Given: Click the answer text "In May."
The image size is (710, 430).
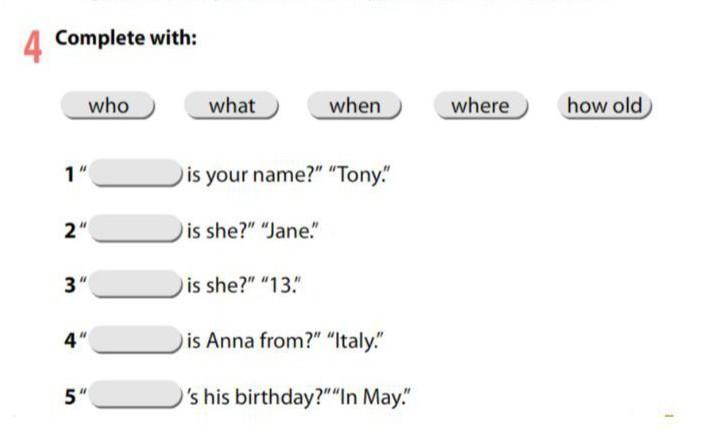Looking at the screenshot, I should click(x=375, y=396).
